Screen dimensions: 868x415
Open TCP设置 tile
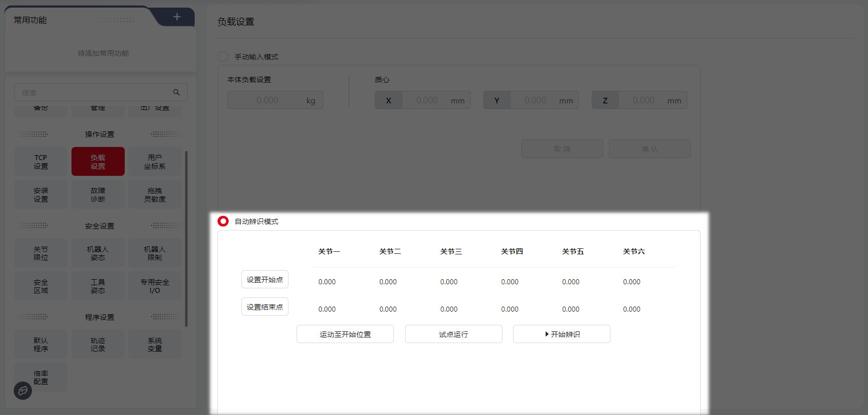point(41,162)
